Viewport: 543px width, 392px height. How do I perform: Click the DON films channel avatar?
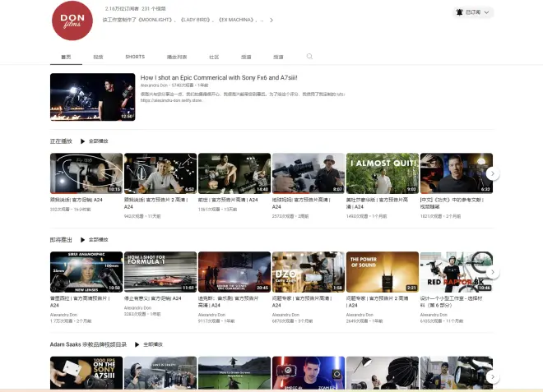[x=72, y=21]
